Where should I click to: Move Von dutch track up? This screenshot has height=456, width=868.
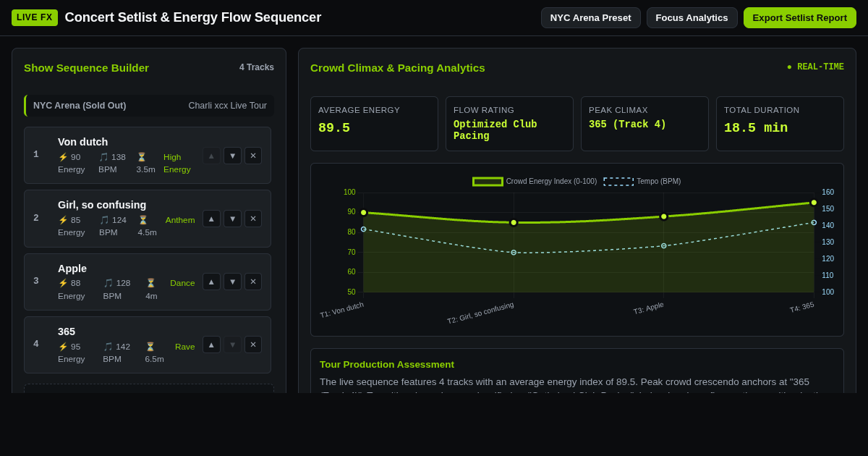(x=211, y=156)
